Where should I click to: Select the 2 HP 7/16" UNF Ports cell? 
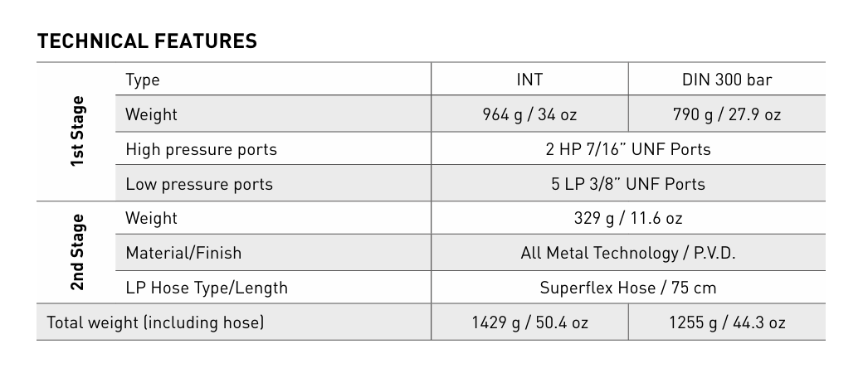coord(627,149)
